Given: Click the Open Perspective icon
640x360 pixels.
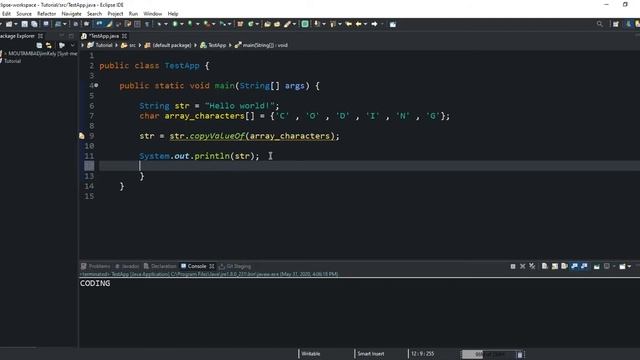Looking at the screenshot, I should tap(616, 24).
